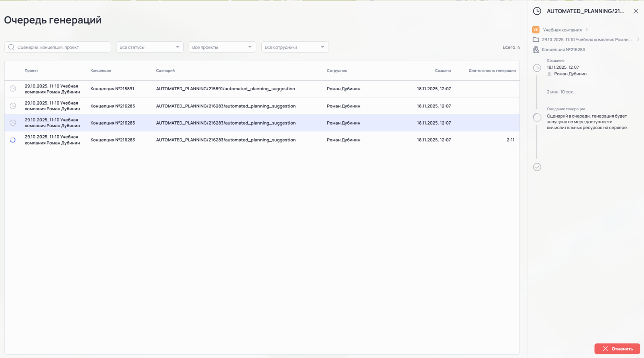Click the search magnifier icon
The height and width of the screenshot is (358, 644).
click(x=11, y=47)
